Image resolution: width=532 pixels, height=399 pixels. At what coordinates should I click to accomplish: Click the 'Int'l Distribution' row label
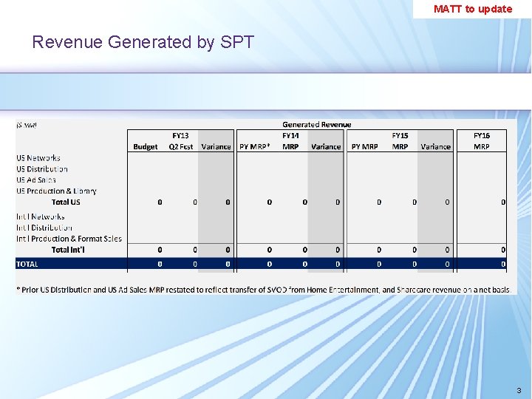(x=44, y=228)
